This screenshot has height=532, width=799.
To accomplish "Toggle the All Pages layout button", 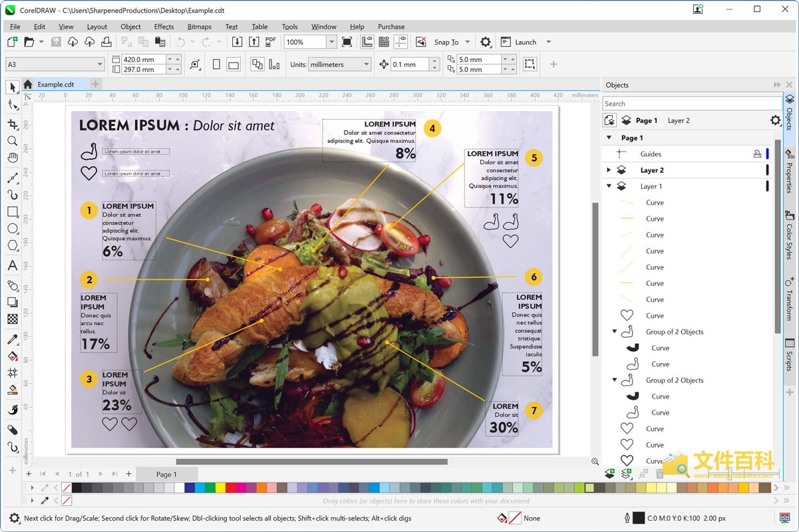I will pos(257,65).
